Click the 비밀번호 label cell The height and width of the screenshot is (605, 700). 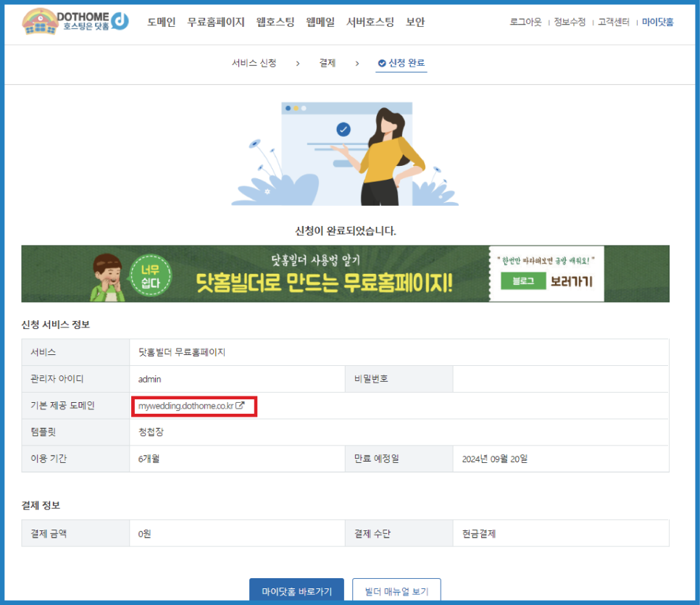coord(399,379)
